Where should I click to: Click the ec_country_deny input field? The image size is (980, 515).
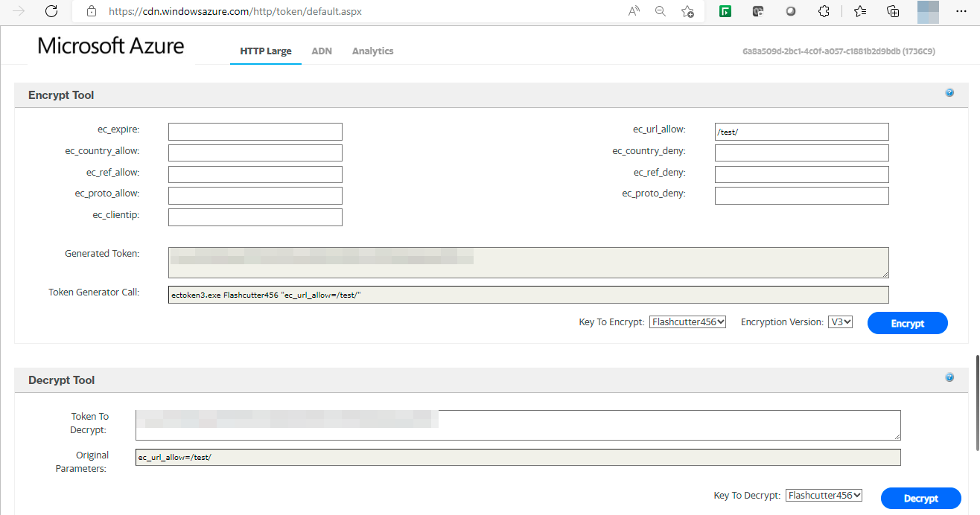coord(802,153)
